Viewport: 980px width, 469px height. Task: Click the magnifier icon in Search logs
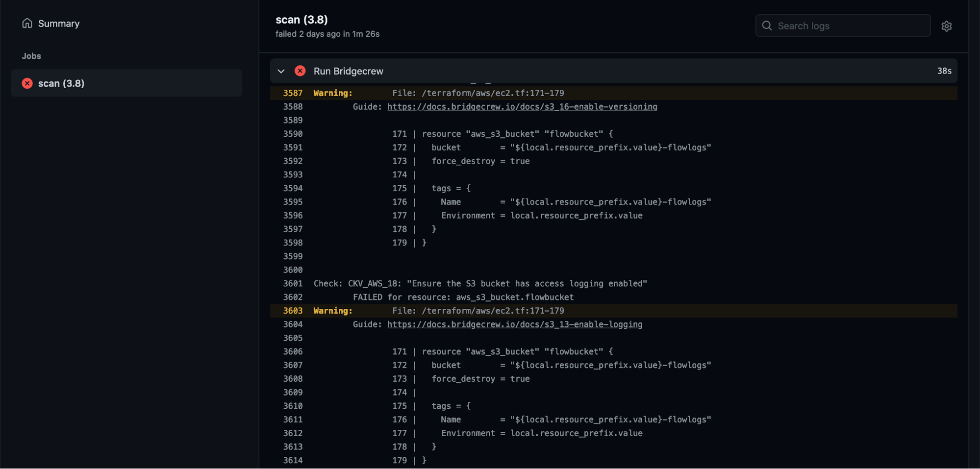(767, 25)
